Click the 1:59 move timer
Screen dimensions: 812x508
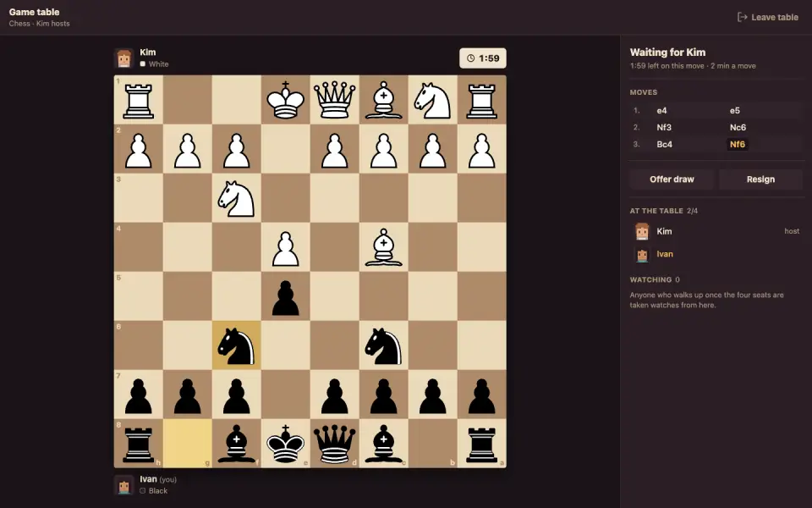click(x=483, y=58)
